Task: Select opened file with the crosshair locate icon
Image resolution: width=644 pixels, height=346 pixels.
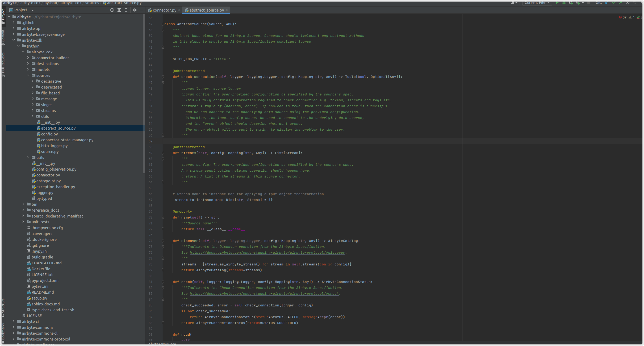Action: (x=112, y=10)
